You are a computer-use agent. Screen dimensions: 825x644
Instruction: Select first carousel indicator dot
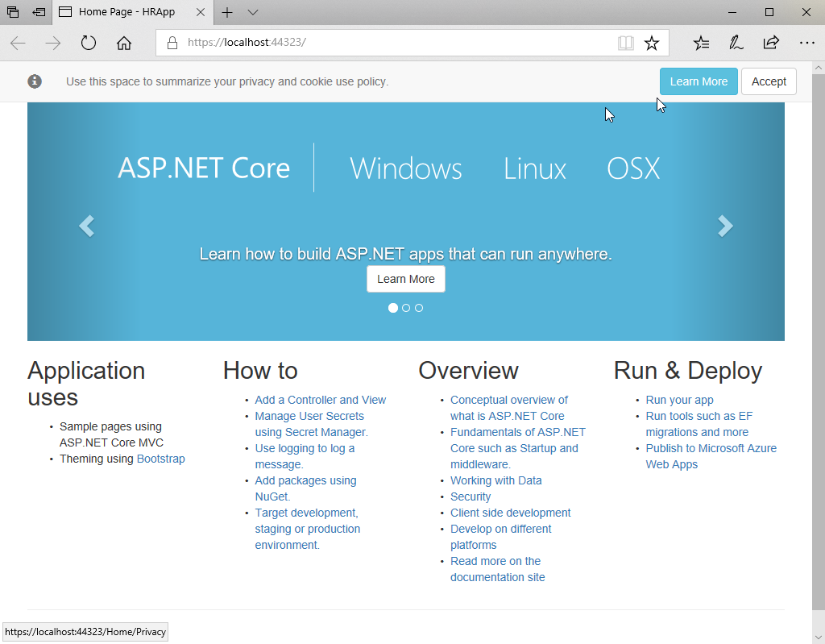click(393, 308)
